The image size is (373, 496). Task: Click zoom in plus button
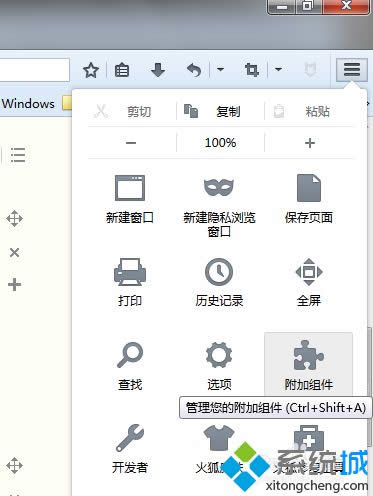tap(310, 143)
